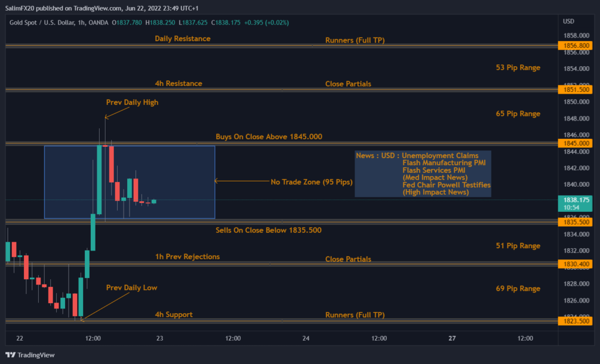
Task: Select the 53 Pip Range label
Action: coord(518,67)
